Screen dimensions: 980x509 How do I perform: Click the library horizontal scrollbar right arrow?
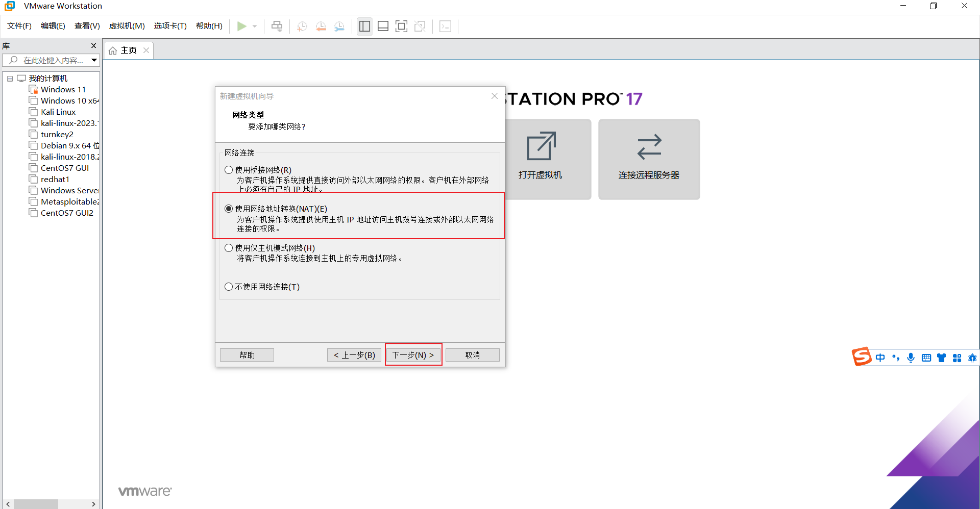[x=93, y=504]
